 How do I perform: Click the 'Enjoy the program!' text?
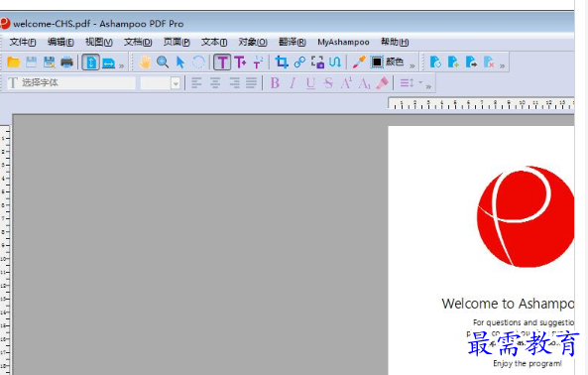coord(528,363)
